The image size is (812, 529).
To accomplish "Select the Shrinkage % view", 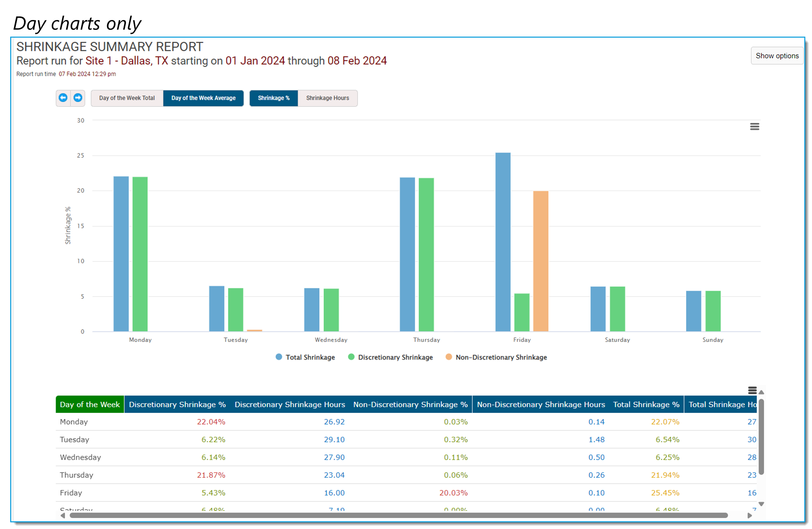I will point(274,98).
